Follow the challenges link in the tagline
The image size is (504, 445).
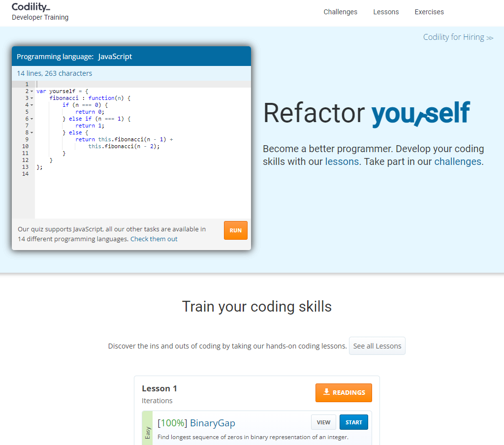[x=458, y=161]
